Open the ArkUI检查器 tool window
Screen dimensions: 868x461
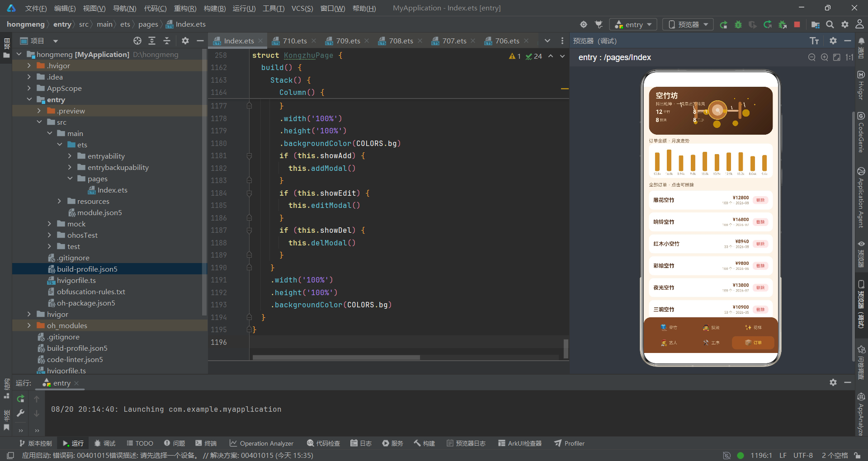520,443
